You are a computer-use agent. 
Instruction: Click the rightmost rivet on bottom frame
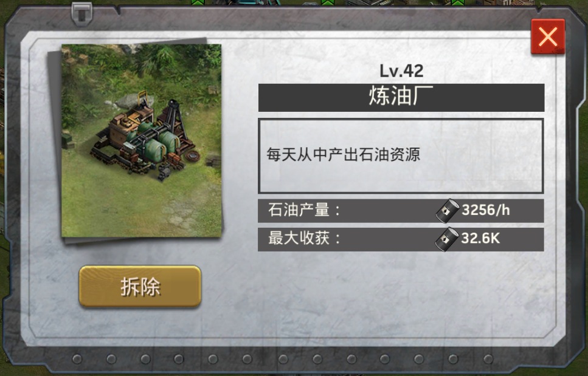click(x=488, y=359)
